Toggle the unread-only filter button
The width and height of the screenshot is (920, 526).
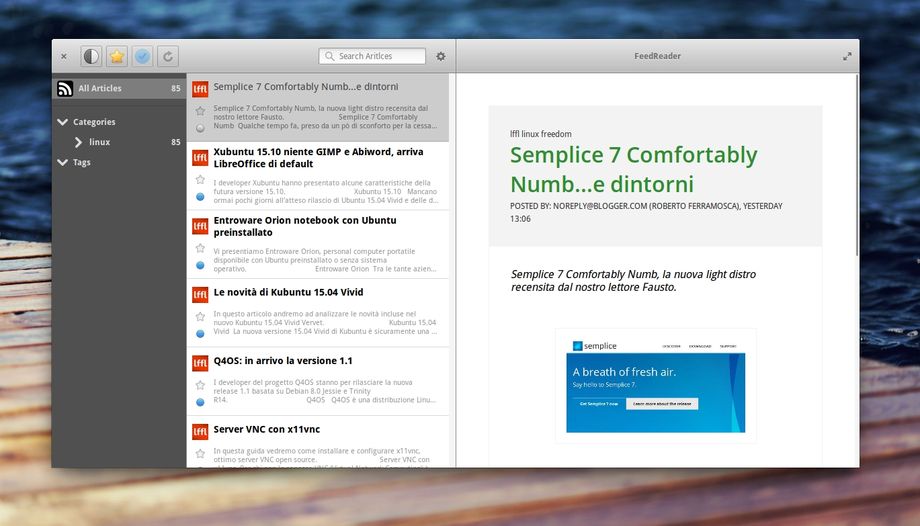[x=91, y=56]
